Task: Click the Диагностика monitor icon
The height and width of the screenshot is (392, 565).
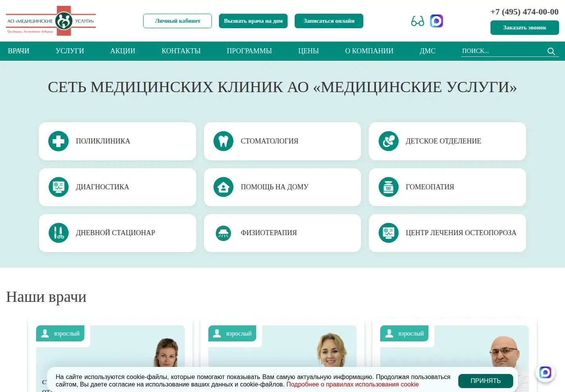Action: [x=58, y=187]
